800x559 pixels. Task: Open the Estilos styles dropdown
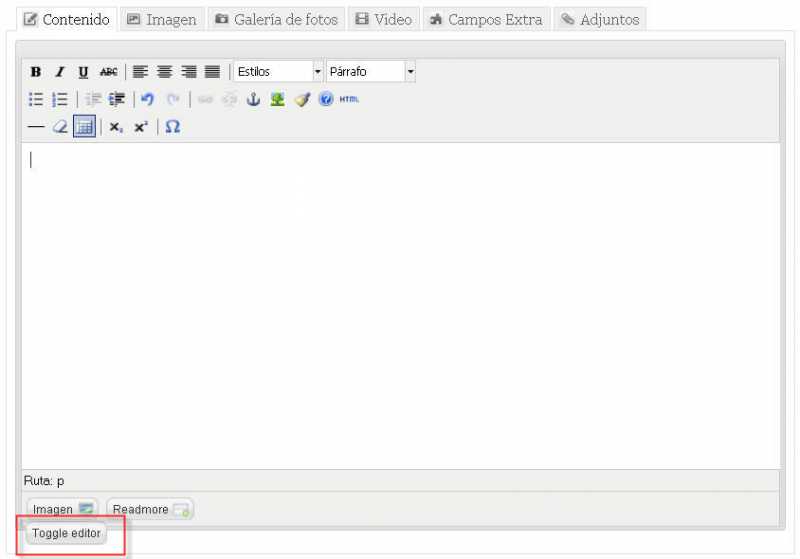pos(278,72)
